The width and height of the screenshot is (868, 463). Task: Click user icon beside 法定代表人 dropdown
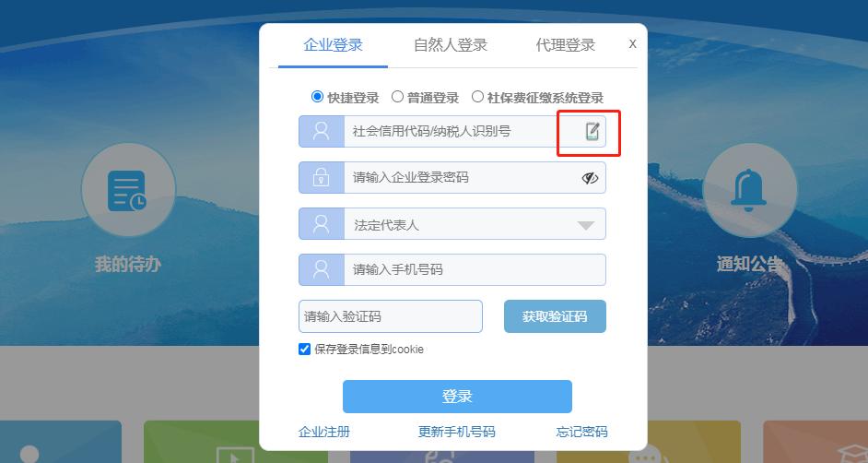[x=322, y=224]
